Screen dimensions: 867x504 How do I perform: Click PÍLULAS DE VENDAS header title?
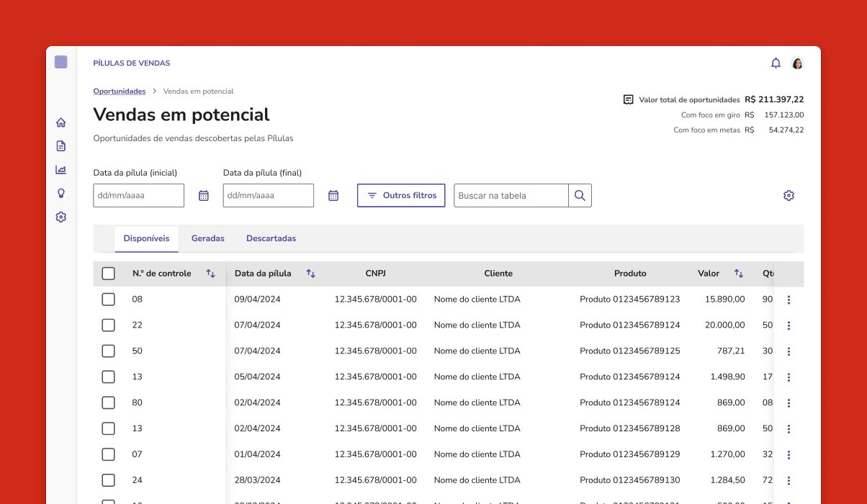point(132,63)
